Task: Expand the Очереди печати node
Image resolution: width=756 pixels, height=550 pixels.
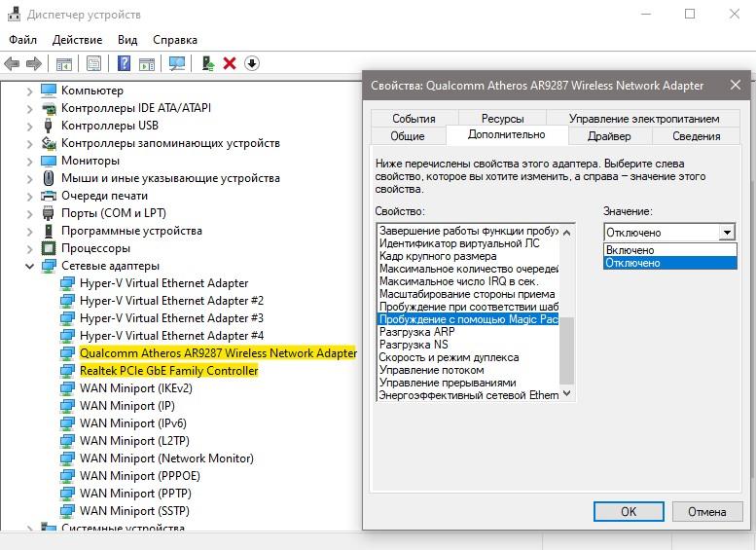Action: (x=29, y=196)
